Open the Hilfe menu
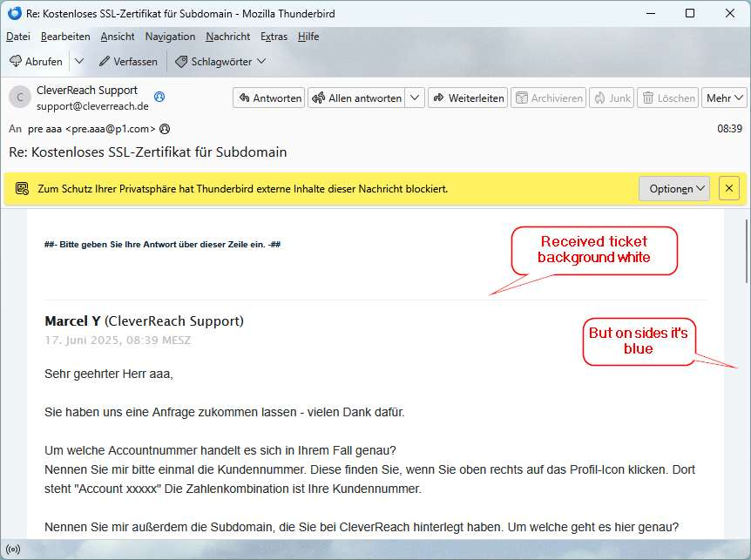The image size is (751, 560). [308, 37]
